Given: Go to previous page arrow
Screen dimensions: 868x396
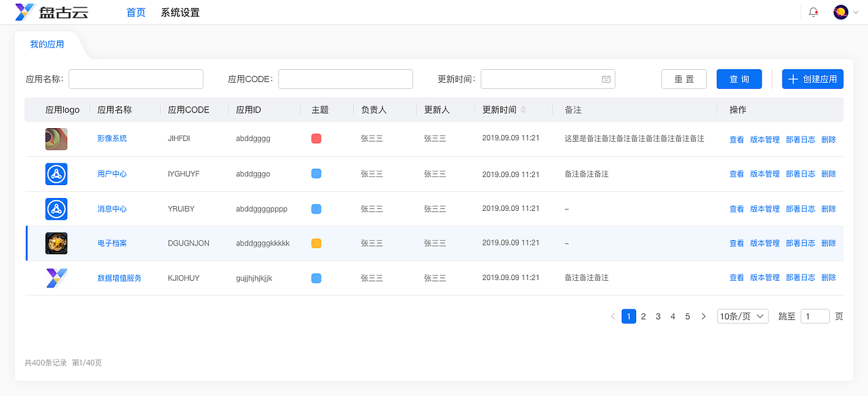Looking at the screenshot, I should point(613,317).
